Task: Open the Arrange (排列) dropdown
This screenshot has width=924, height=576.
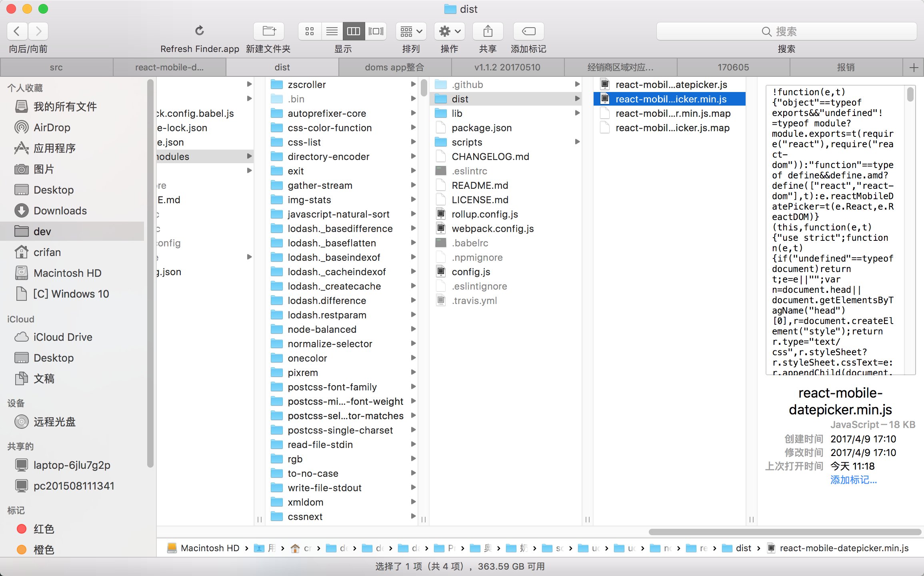Action: (411, 31)
